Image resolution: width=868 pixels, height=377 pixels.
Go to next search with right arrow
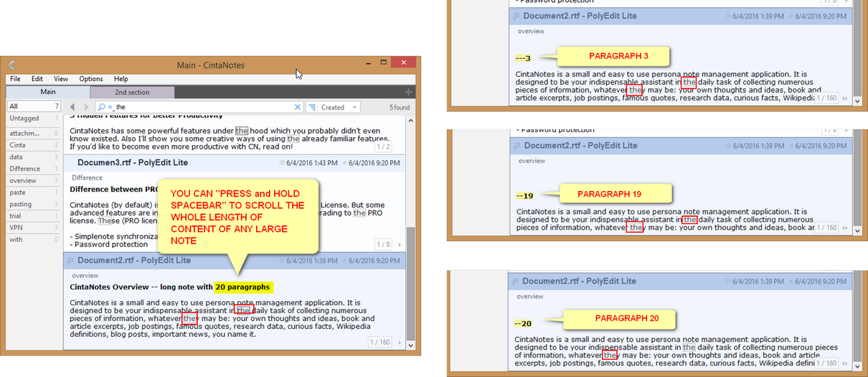coord(87,107)
